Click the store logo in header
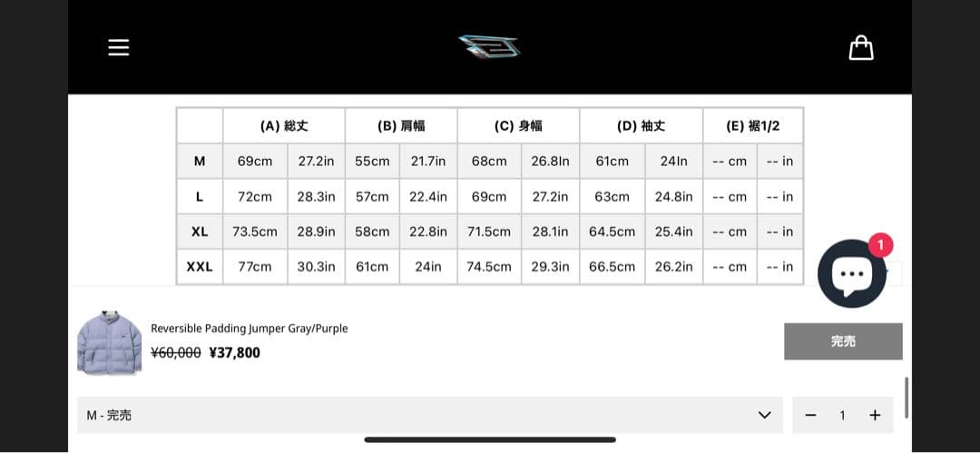This screenshot has height=453, width=980. (489, 46)
